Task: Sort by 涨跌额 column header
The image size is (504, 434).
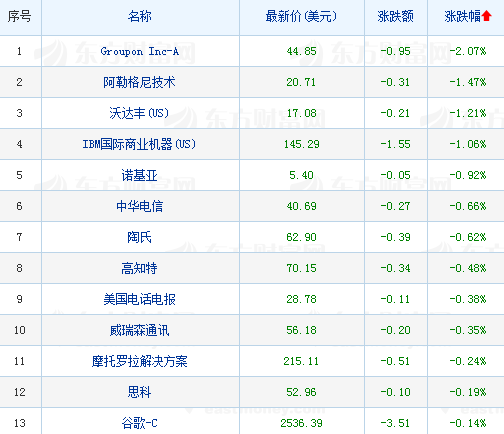Action: tap(396, 16)
